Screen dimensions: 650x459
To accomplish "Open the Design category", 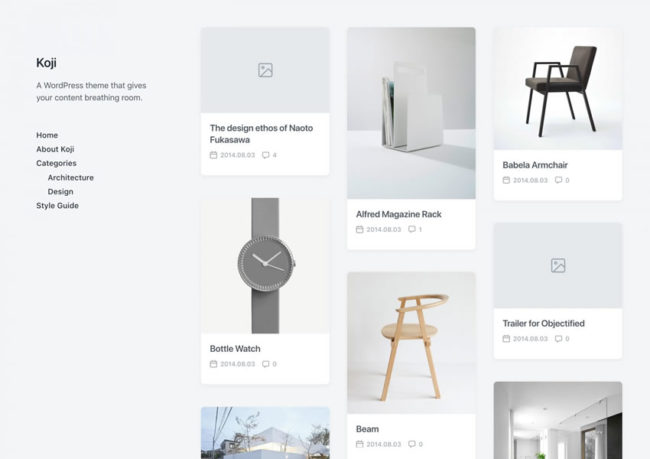I will 61,192.
